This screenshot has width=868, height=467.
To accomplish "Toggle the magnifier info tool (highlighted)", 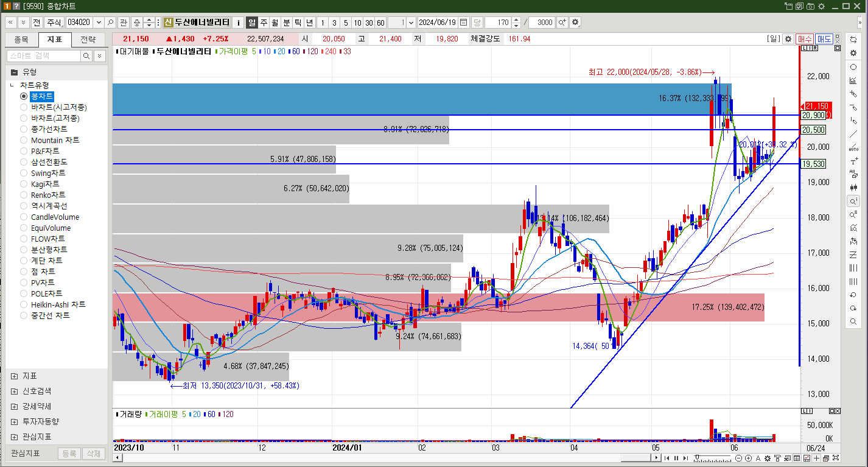I will tap(853, 201).
